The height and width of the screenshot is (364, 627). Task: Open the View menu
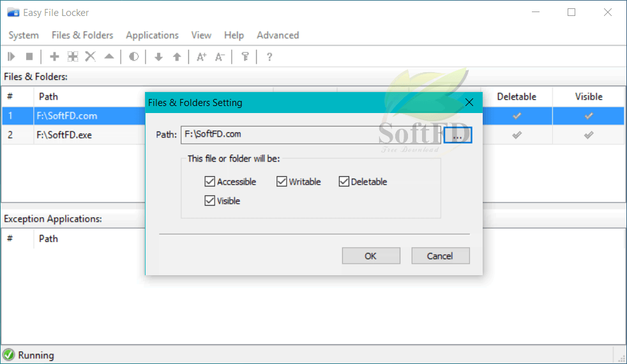click(201, 35)
